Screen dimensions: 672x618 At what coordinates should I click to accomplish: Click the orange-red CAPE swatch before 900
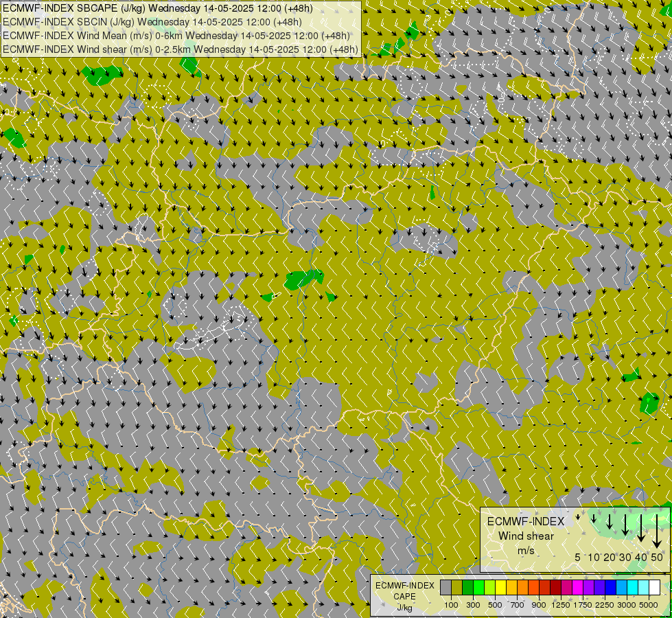(533, 587)
